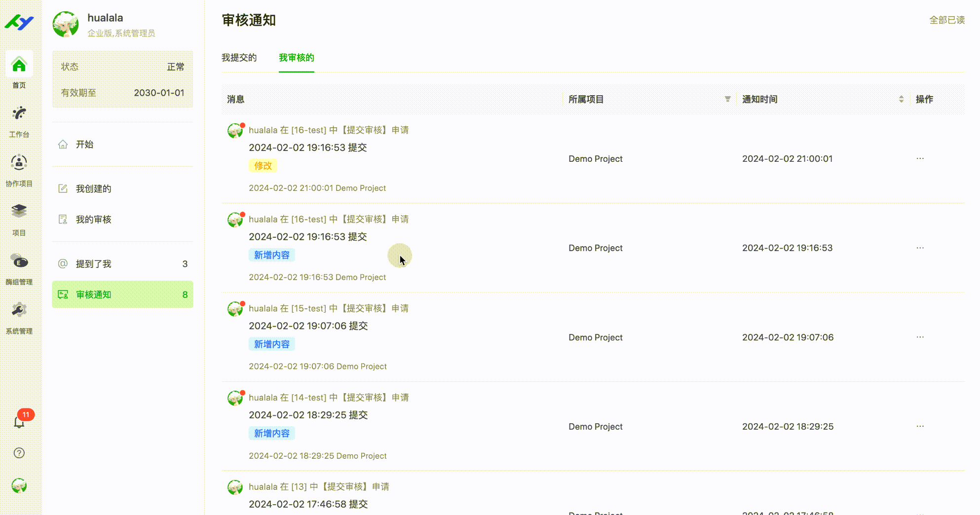The height and width of the screenshot is (515, 980).
Task: Open the 项目 projects stack icon
Action: point(19,212)
